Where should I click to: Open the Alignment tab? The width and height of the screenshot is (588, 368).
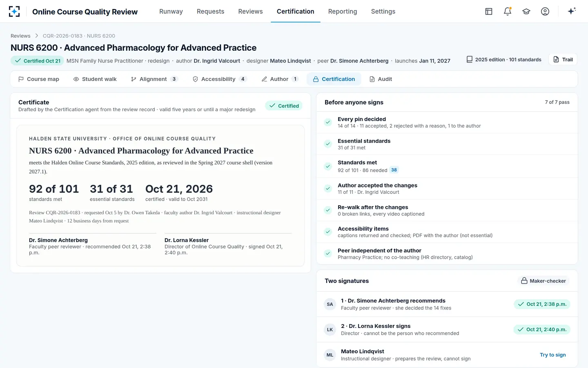pyautogui.click(x=154, y=79)
